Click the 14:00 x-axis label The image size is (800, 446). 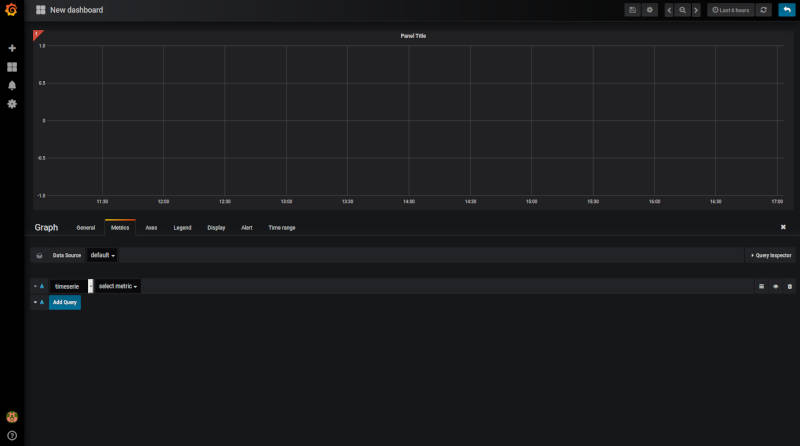[409, 202]
